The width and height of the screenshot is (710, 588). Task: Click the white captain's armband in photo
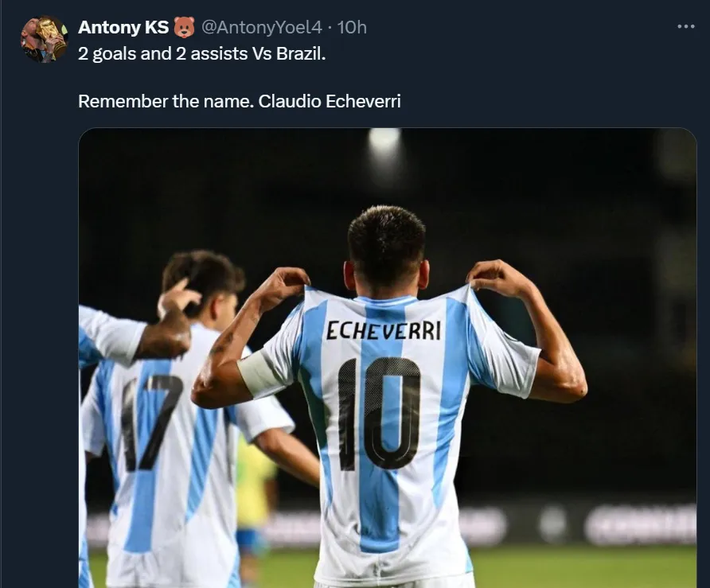(x=260, y=374)
